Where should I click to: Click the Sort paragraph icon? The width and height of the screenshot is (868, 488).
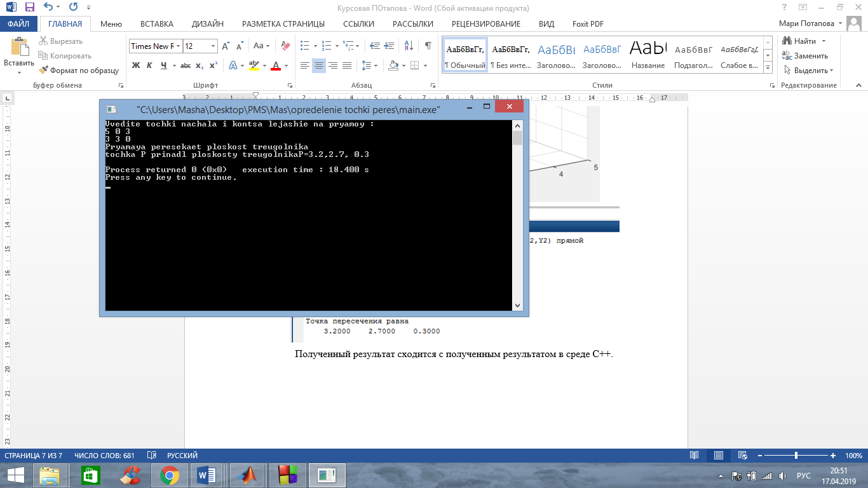click(409, 46)
